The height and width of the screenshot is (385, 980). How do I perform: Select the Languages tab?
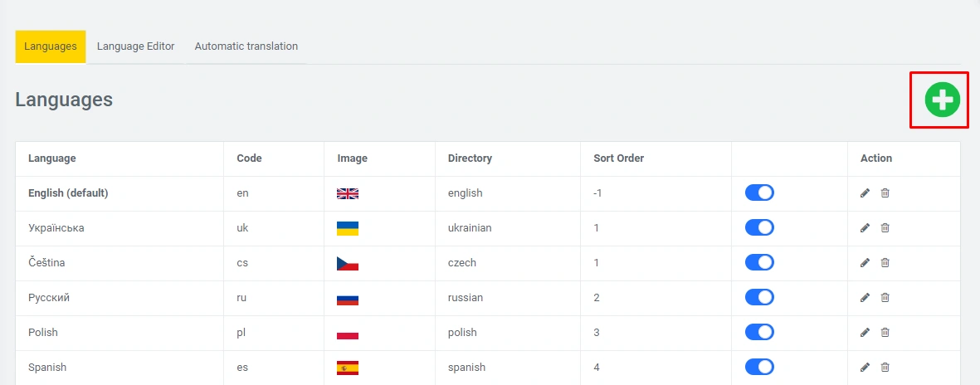click(51, 46)
